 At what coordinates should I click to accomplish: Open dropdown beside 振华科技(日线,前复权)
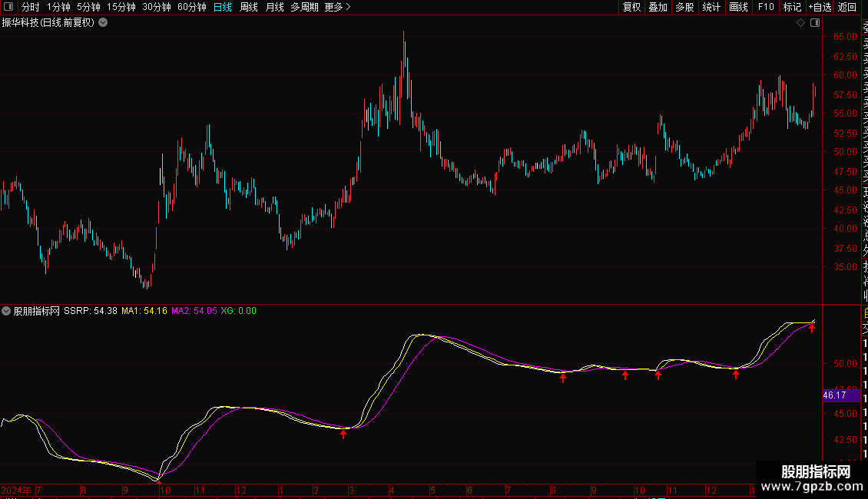[x=103, y=23]
